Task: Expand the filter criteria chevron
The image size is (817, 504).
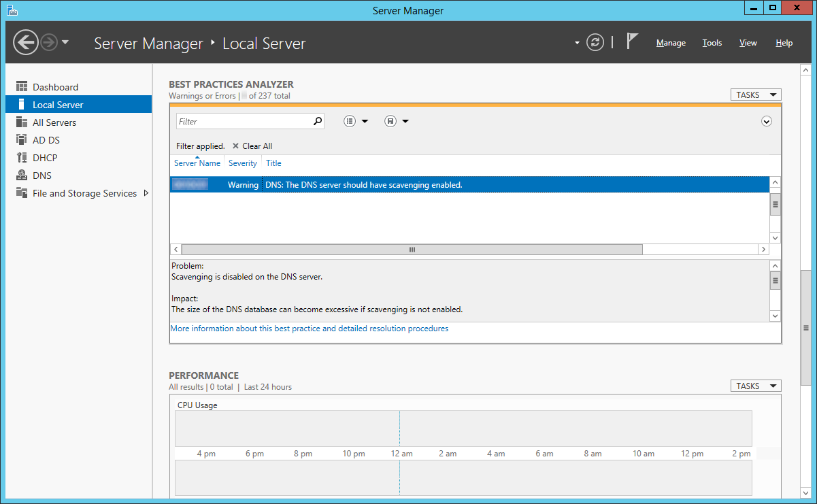Action: pyautogui.click(x=767, y=121)
